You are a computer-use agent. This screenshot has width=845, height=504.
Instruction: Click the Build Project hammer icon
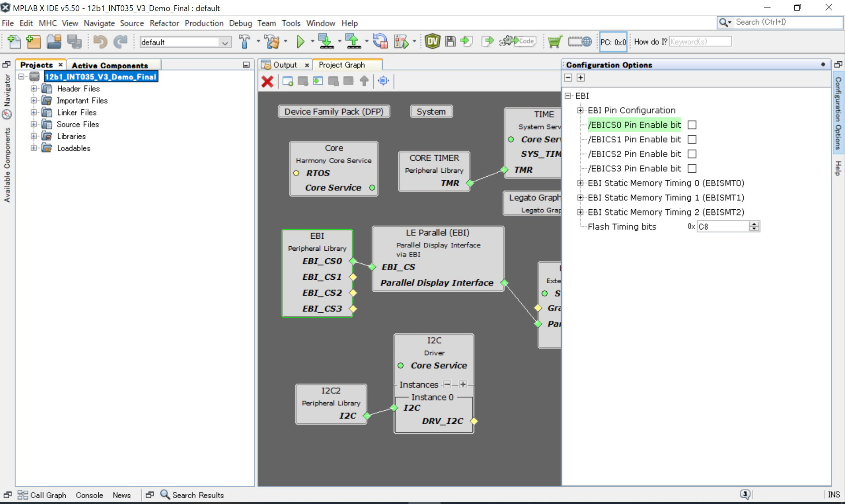(x=245, y=42)
